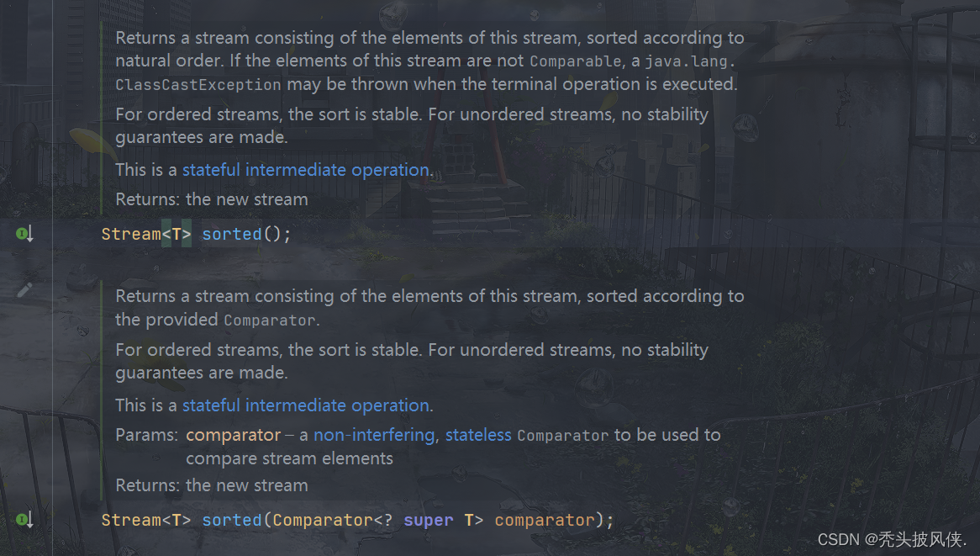Open the stateful intermediate operation link above Params
Viewport: 980px width, 556px height.
(x=306, y=405)
